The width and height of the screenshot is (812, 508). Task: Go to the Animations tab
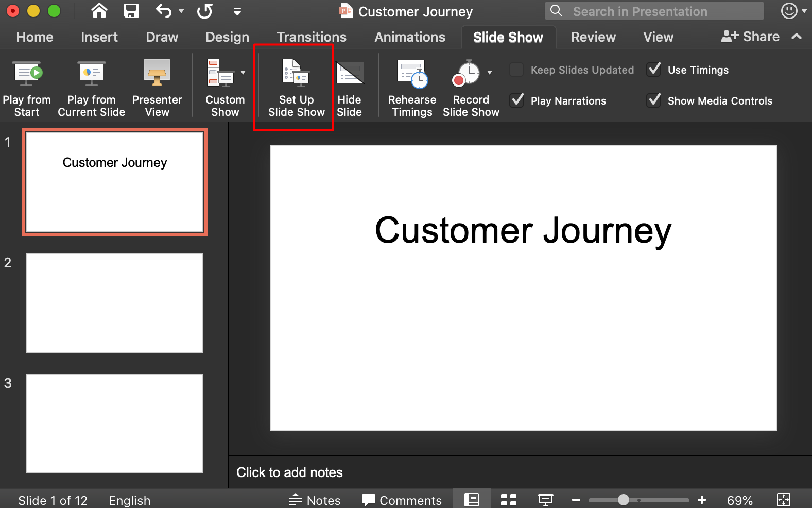[x=410, y=37]
